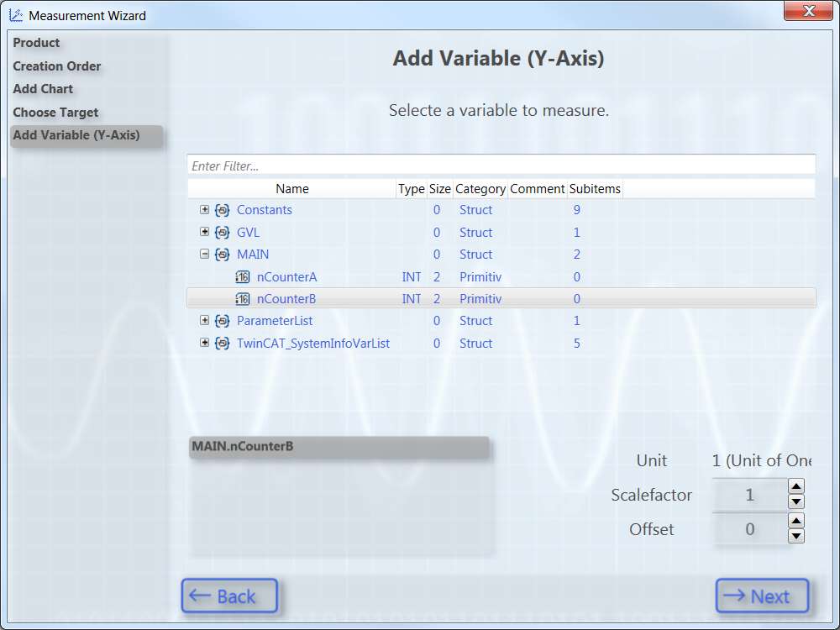
Task: Click the INT16 icon beside nCounterB
Action: click(x=243, y=299)
